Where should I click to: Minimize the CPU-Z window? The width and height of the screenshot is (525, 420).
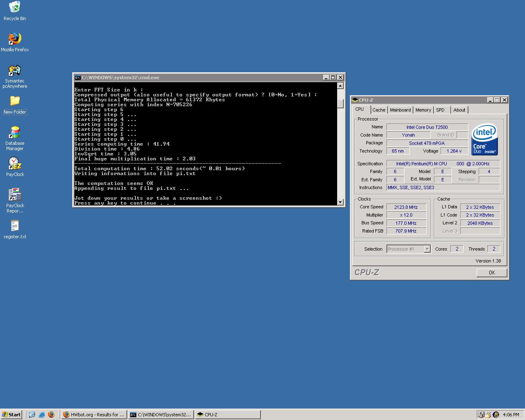490,100
